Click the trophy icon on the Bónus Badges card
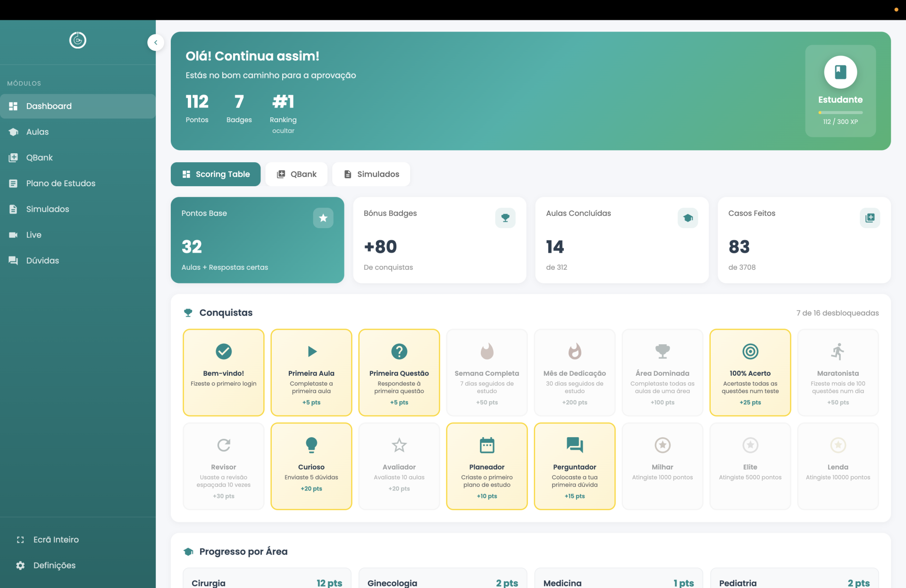This screenshot has width=906, height=588. (x=505, y=218)
